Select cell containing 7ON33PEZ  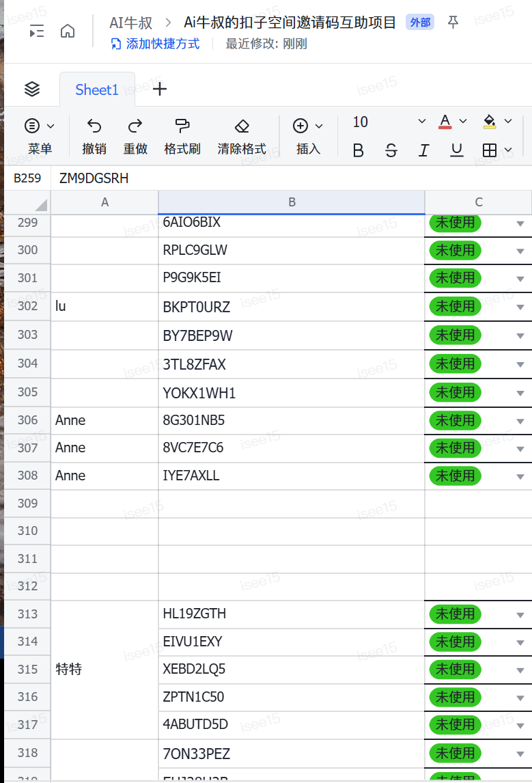(x=292, y=754)
